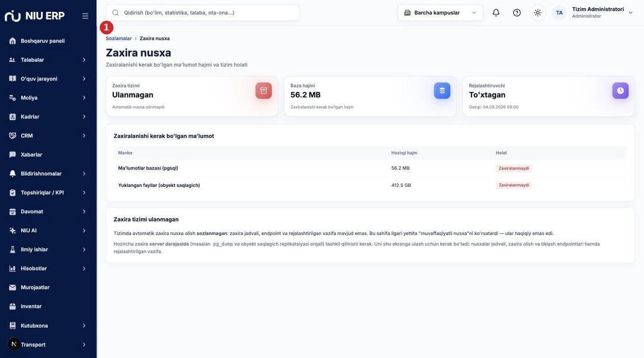Expand the CRM submenu chevron
The height and width of the screenshot is (358, 644).
(x=84, y=135)
